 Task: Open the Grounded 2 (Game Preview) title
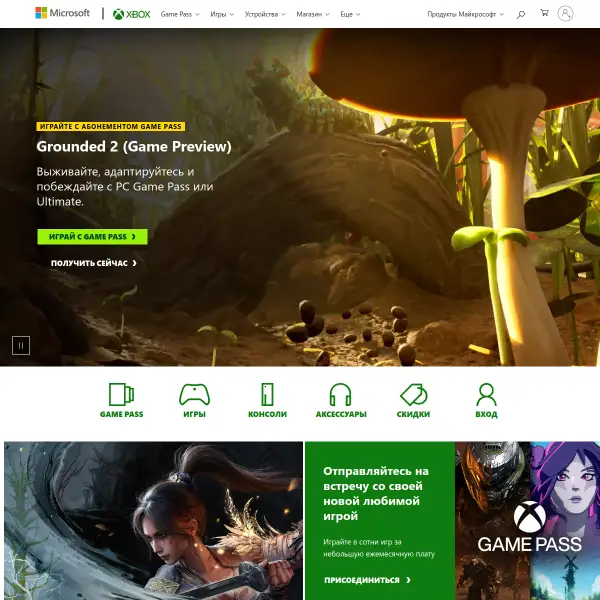[x=134, y=147]
